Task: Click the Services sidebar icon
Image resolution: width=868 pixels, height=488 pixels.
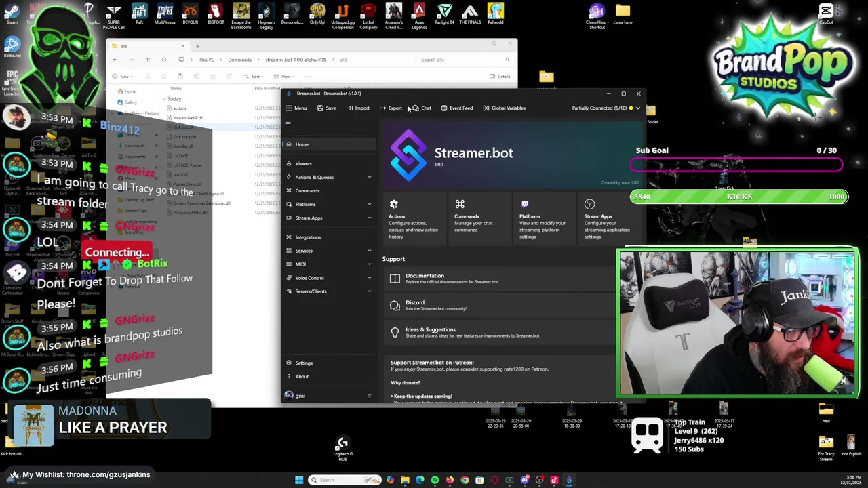Action: pyautogui.click(x=289, y=251)
